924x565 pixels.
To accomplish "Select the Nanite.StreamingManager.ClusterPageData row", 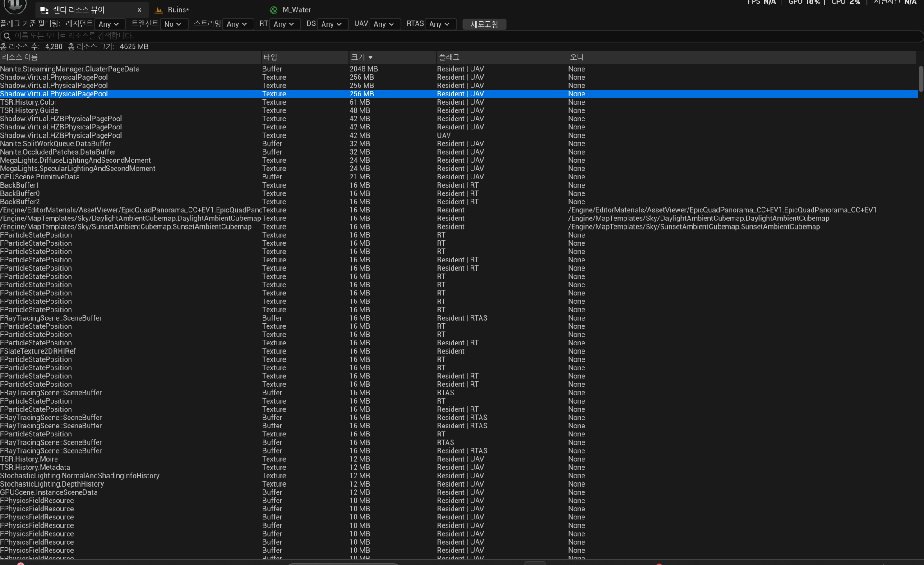I will (70, 69).
